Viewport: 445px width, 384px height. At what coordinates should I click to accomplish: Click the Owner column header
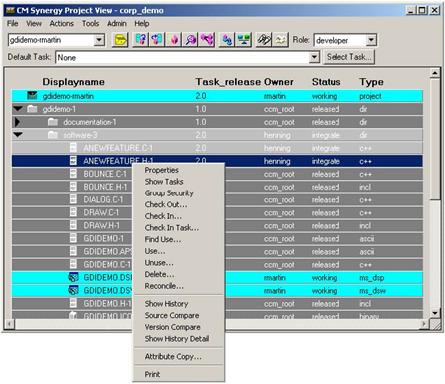tap(279, 82)
